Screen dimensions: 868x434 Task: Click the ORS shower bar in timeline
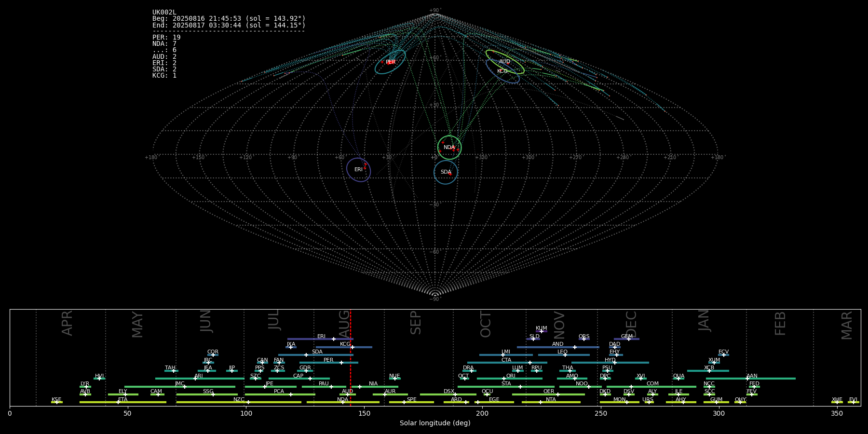point(584,339)
